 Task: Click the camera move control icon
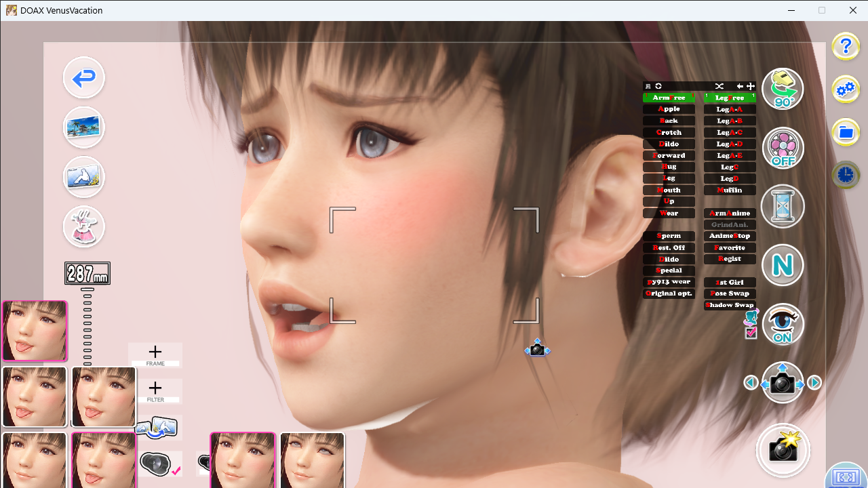(783, 383)
